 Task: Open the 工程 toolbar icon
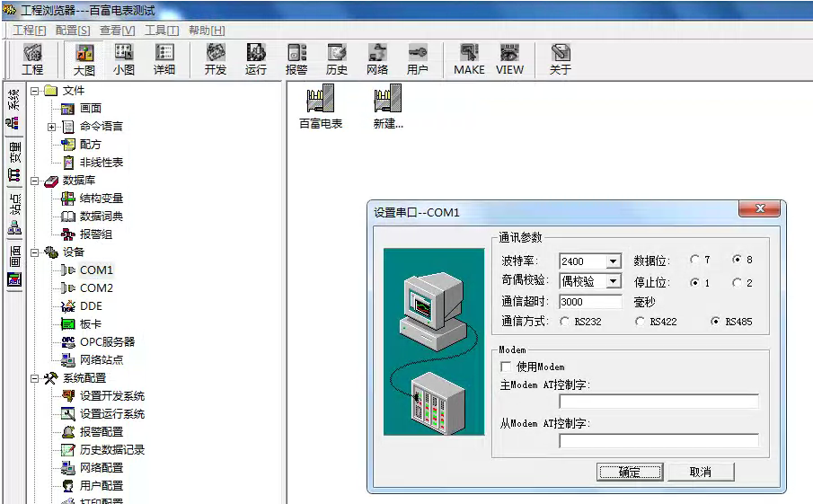click(32, 59)
